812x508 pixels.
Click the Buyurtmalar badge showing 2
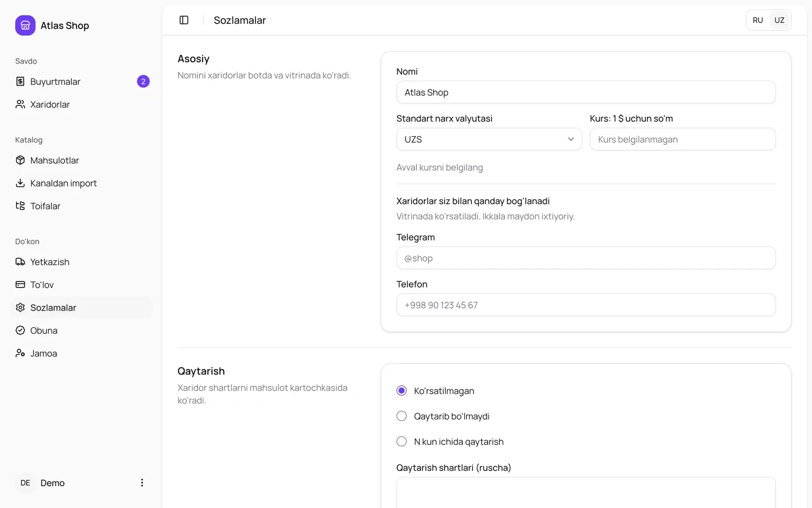point(143,81)
